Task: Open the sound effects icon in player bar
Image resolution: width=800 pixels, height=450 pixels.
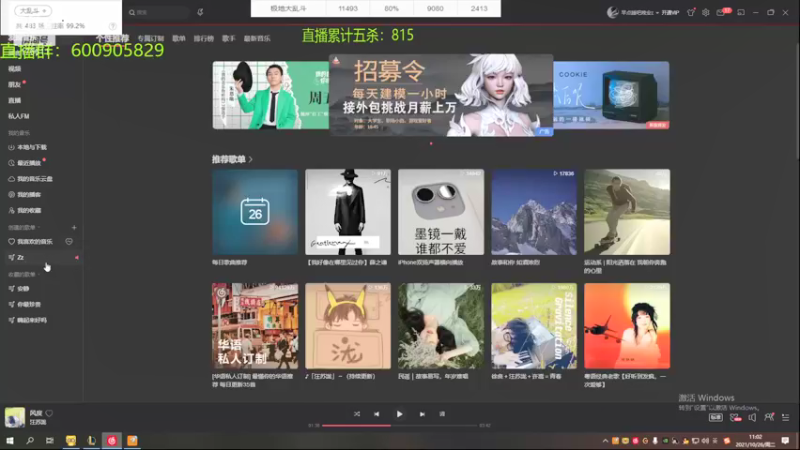Action: click(735, 417)
